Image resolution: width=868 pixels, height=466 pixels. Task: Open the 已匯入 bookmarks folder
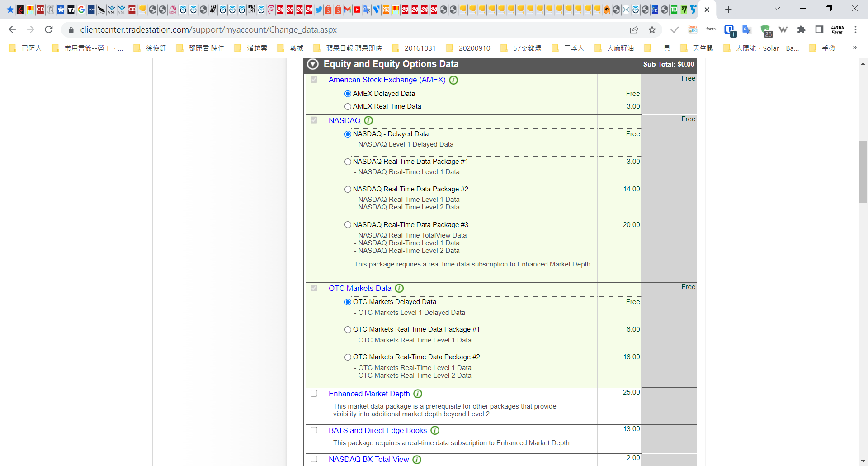(x=25, y=48)
